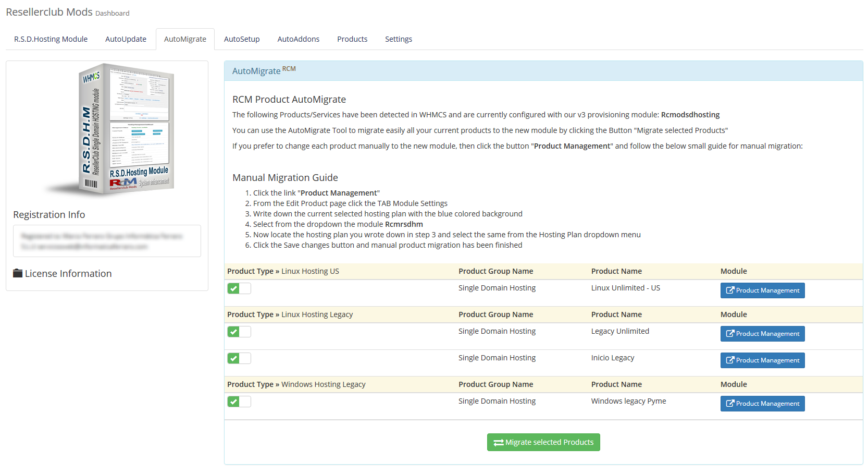Switch to the Products tab
The height and width of the screenshot is (473, 868).
352,39
